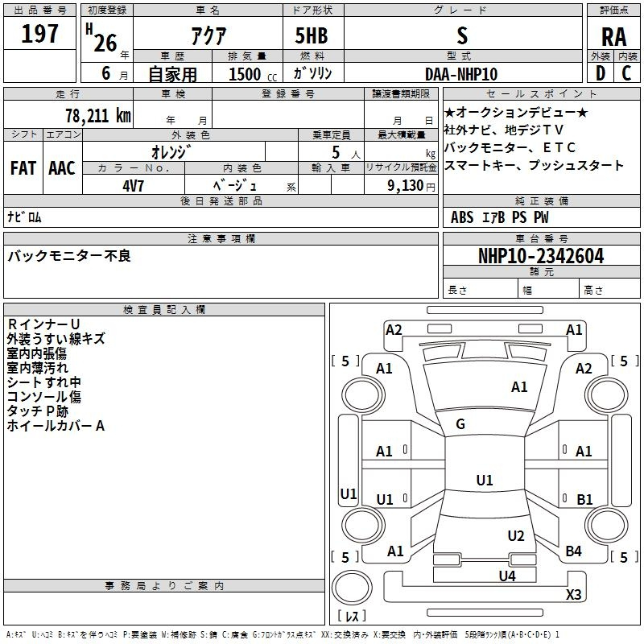Select the registration year H26

(101, 38)
